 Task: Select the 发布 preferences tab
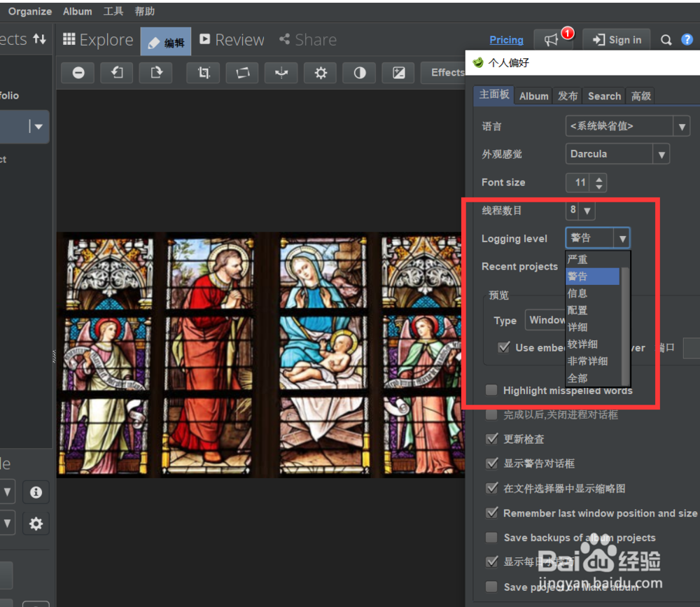(x=568, y=96)
